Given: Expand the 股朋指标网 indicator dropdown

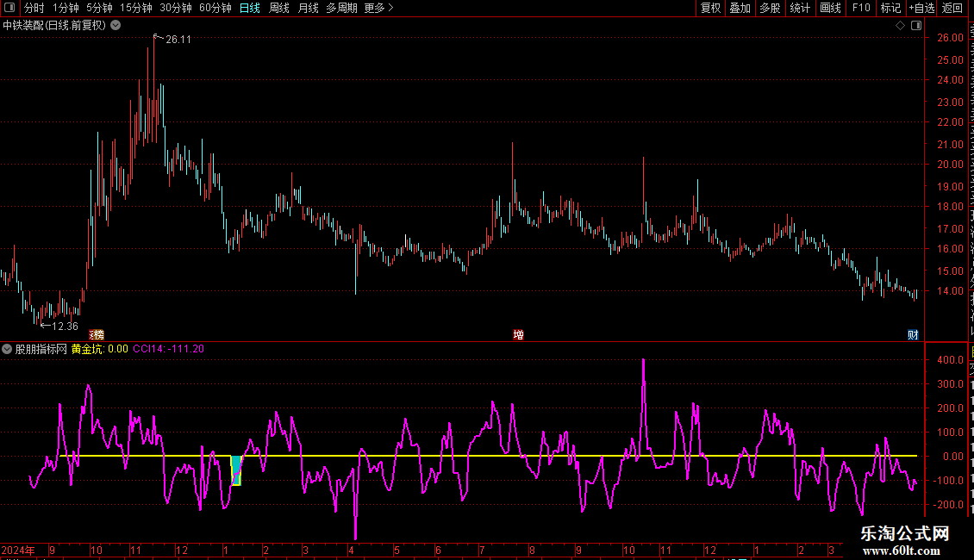Looking at the screenshot, I should pos(7,349).
